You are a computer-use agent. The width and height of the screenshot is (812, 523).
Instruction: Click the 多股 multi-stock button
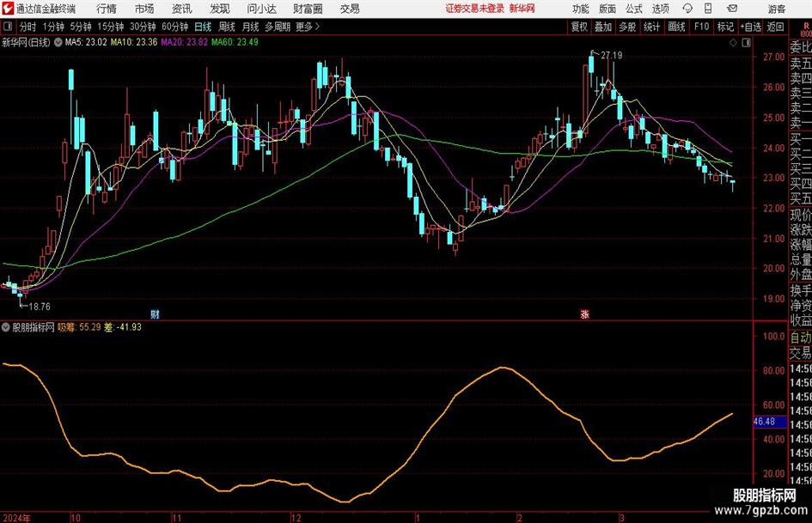click(627, 27)
